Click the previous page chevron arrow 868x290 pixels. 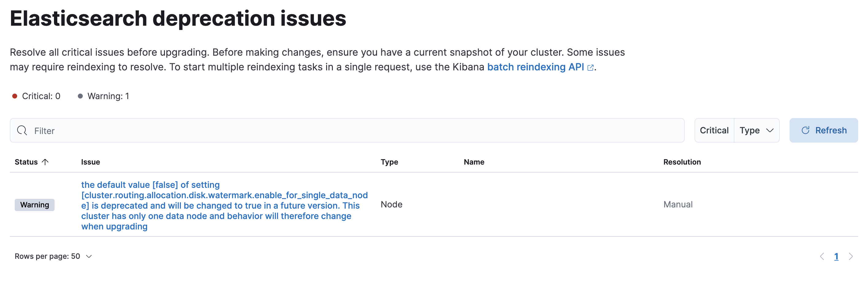coord(822,256)
